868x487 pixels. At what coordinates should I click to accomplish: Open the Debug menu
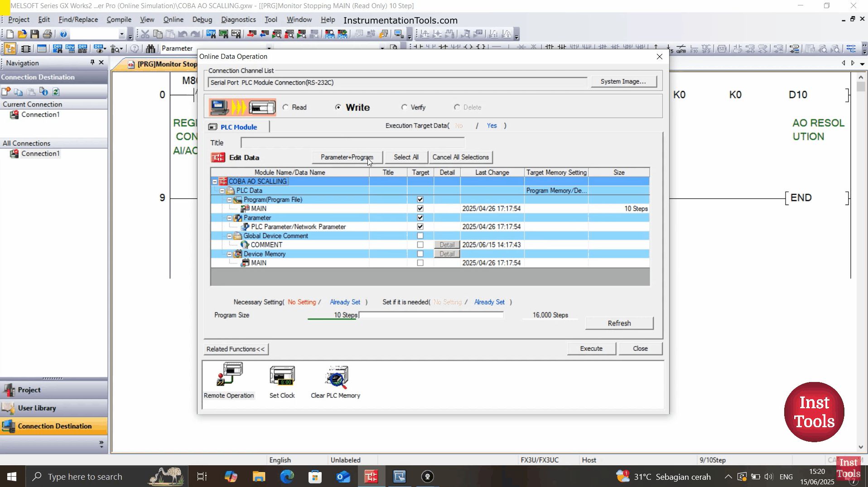(x=202, y=19)
